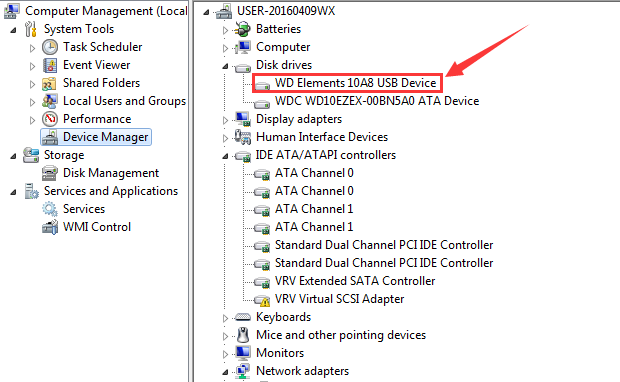Select Performance label

tap(97, 119)
